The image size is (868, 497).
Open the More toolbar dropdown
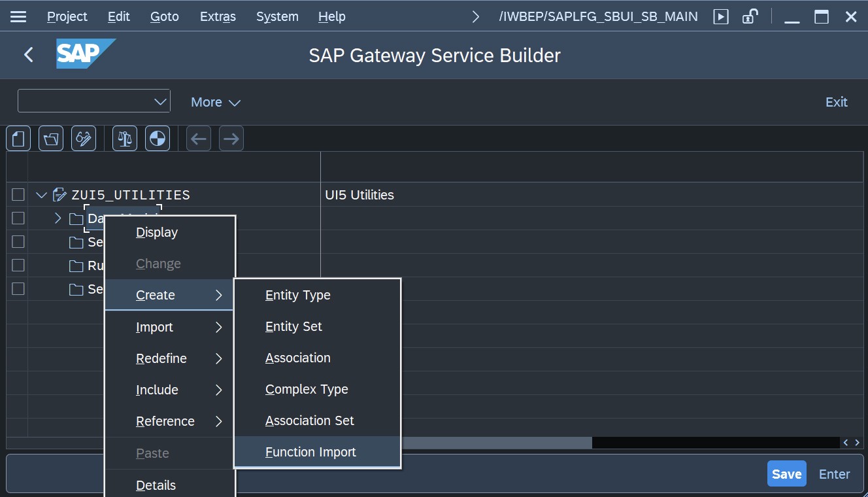pyautogui.click(x=216, y=102)
